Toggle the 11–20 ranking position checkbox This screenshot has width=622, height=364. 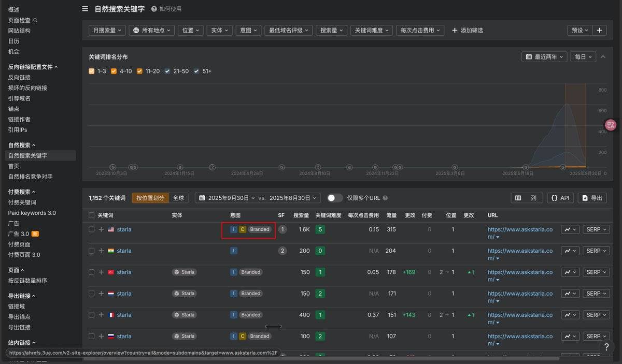(139, 71)
